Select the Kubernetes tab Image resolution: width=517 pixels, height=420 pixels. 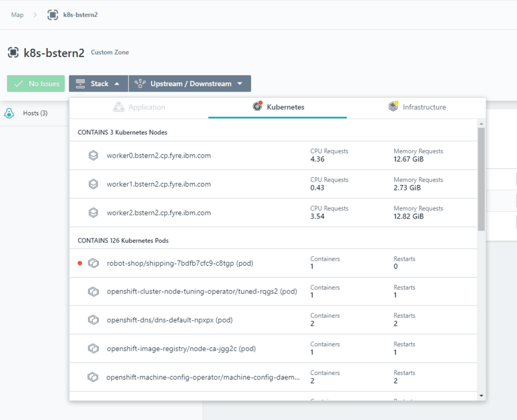[278, 107]
